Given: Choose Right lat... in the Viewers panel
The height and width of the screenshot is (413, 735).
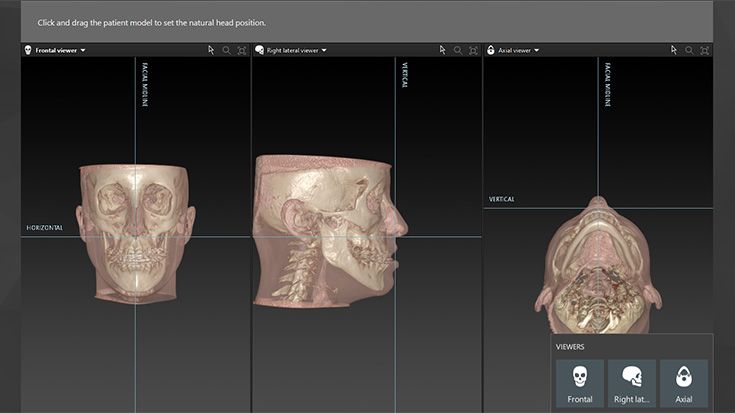Looking at the screenshot, I should coord(631,383).
